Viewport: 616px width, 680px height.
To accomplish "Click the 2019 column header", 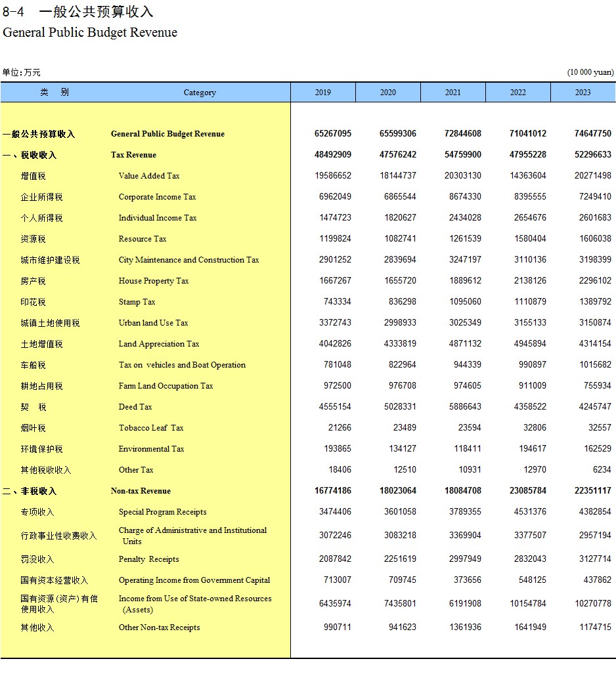I will [x=322, y=93].
